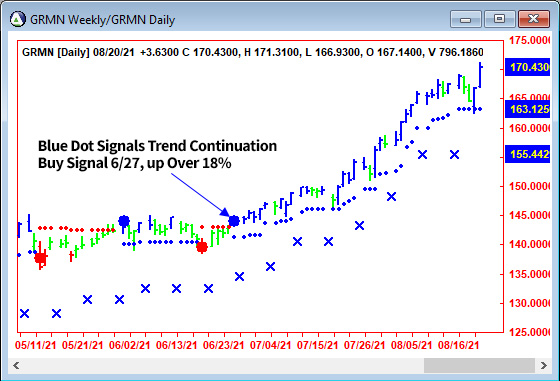Click the 125.000 axis price label
Image resolution: width=560 pixels, height=381 pixels.
point(529,332)
